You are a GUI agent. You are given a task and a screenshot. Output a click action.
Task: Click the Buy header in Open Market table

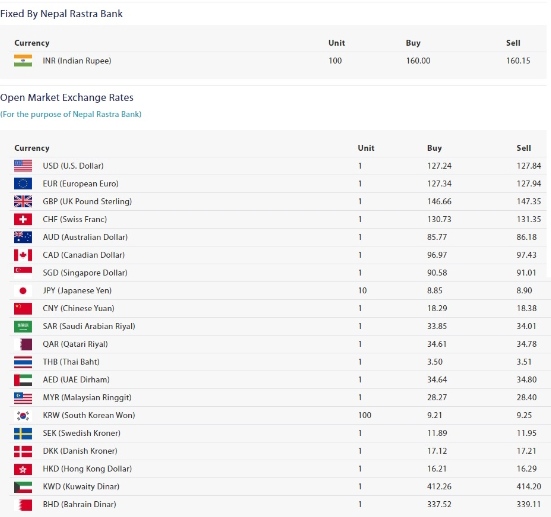pyautogui.click(x=434, y=148)
